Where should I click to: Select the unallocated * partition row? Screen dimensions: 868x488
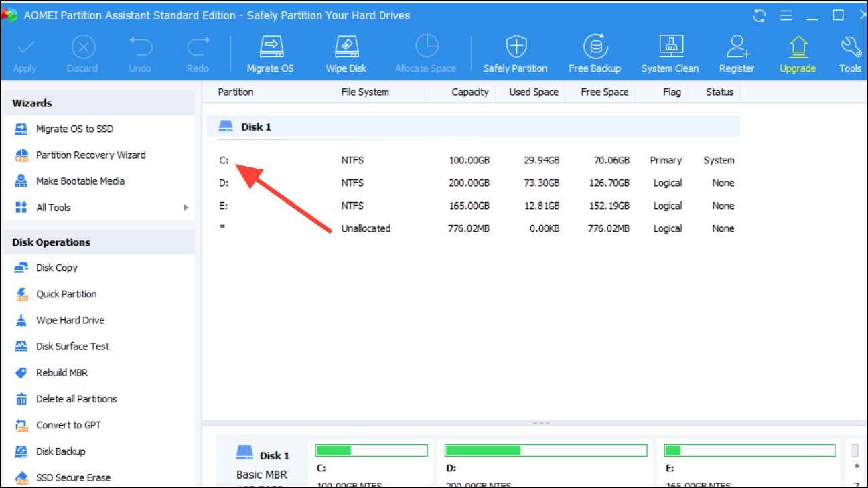(473, 228)
